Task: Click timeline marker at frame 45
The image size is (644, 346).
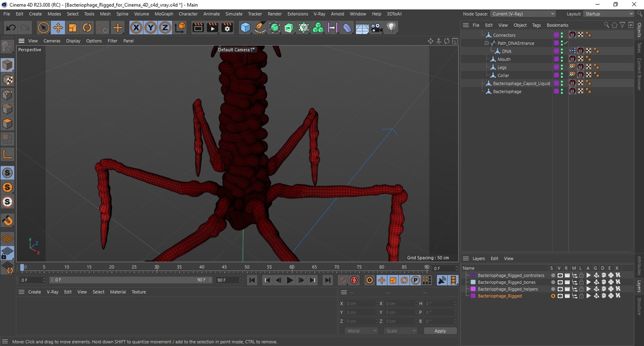Action: pyautogui.click(x=224, y=268)
